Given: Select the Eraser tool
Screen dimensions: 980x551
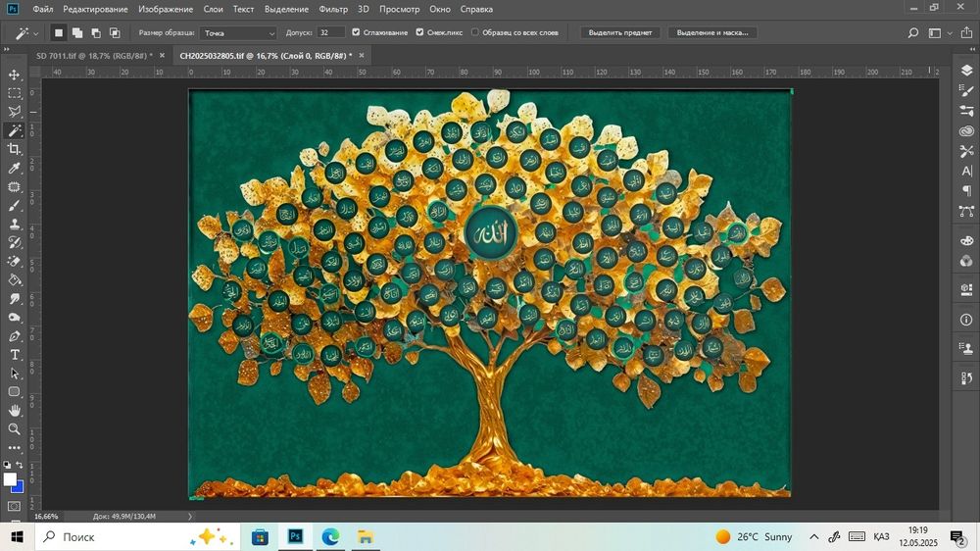Looking at the screenshot, I should [14, 262].
